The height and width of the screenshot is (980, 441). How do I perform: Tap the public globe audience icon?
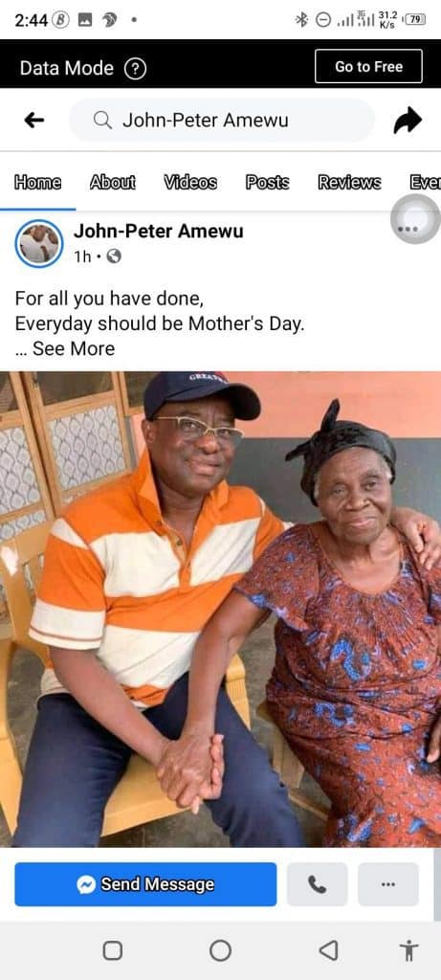[x=114, y=256]
